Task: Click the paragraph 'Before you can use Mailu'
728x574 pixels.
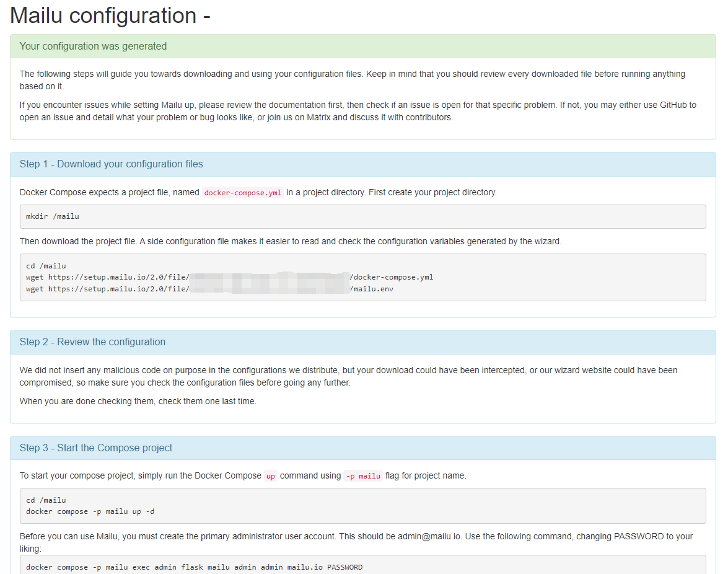Action: (356, 542)
